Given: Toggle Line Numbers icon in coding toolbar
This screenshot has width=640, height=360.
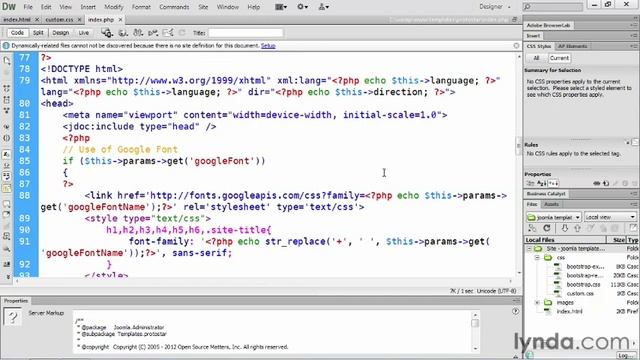Looking at the screenshot, I should 7,154.
